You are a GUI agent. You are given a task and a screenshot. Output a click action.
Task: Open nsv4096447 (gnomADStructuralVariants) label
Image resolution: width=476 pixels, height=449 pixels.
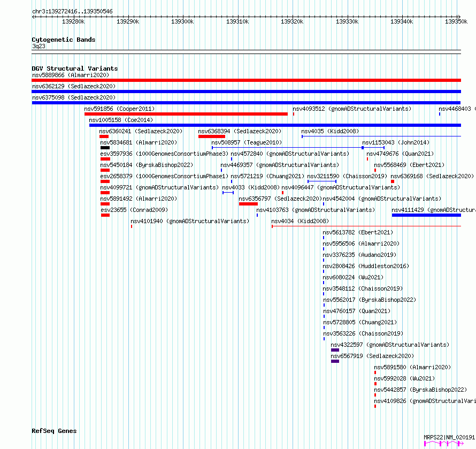tap(341, 187)
